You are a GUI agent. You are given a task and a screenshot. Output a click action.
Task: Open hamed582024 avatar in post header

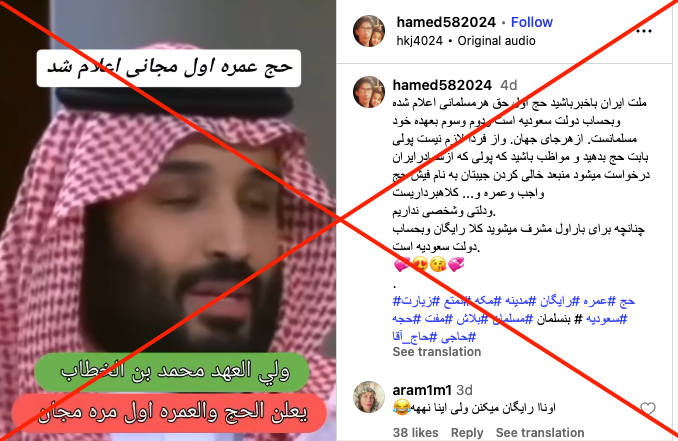tap(369, 31)
